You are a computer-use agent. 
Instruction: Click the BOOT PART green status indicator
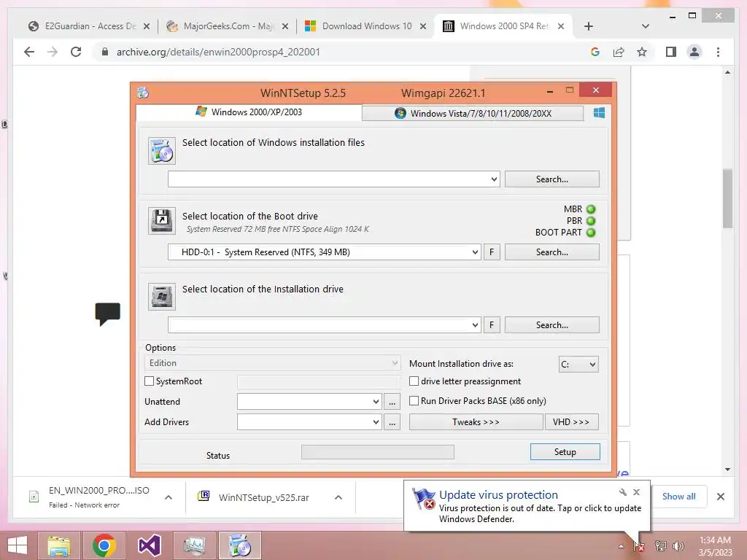click(x=591, y=233)
